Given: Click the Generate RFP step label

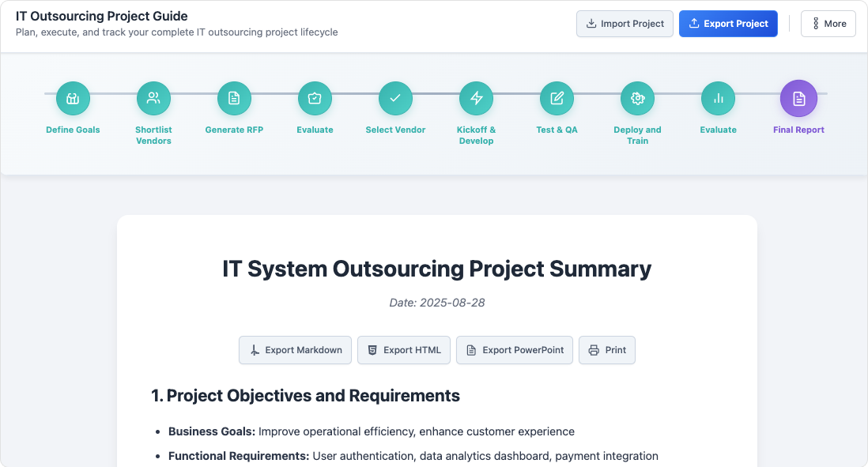Looking at the screenshot, I should pos(234,130).
